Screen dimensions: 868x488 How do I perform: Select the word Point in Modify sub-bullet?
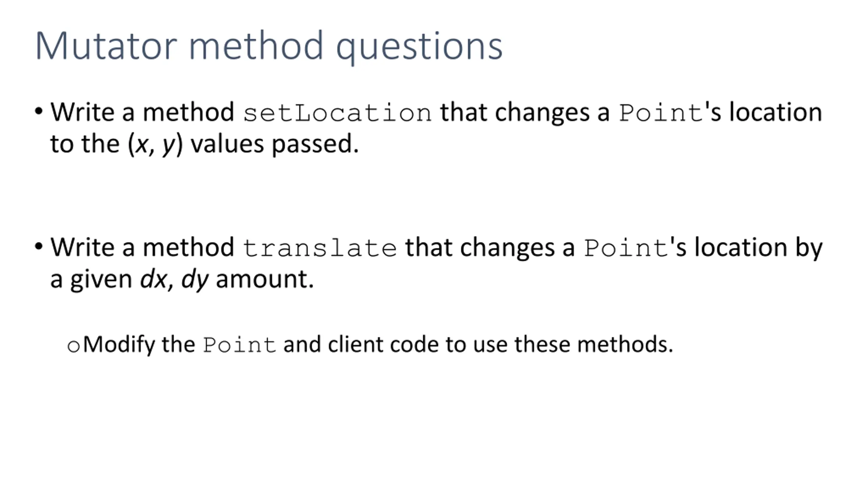point(240,345)
